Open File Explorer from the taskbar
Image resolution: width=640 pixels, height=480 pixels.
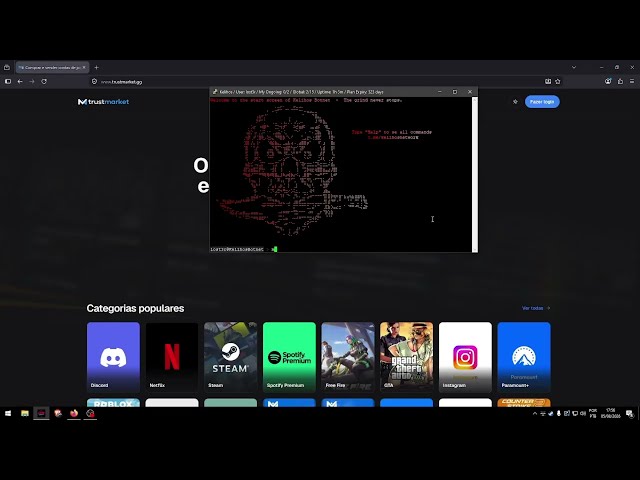(25, 413)
